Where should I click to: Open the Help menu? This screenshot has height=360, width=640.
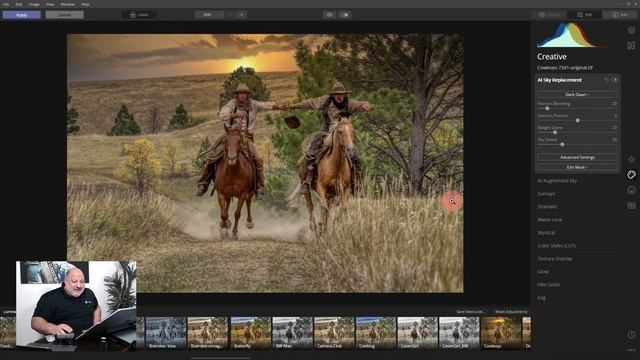pos(85,4)
